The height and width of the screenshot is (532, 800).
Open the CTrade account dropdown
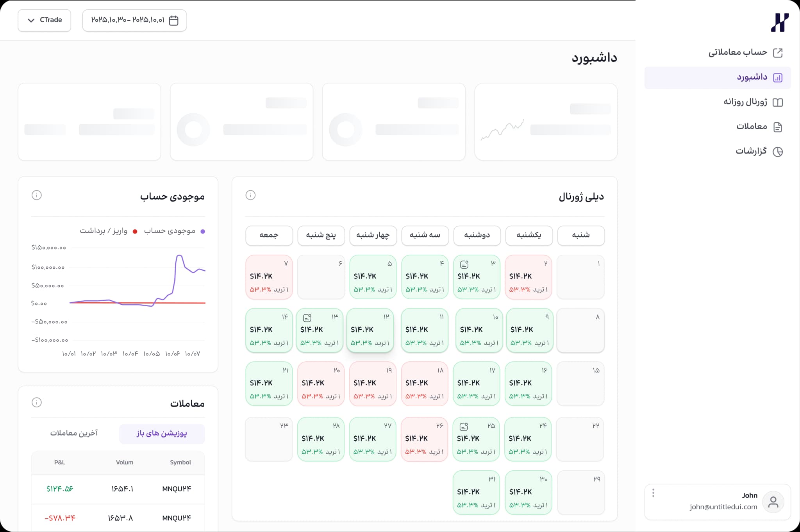tap(45, 20)
